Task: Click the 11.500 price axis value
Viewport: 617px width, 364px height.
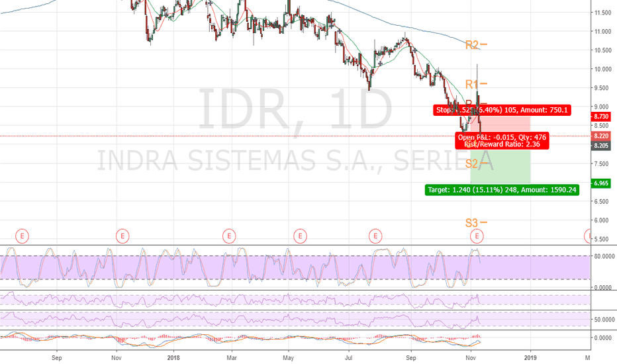Action: point(603,13)
